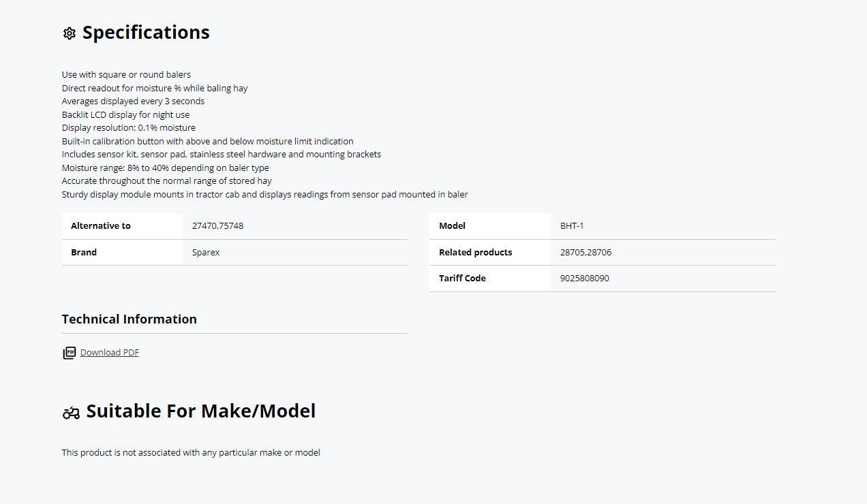
Task: Click Related products value 28705,28706
Action: tap(585, 253)
